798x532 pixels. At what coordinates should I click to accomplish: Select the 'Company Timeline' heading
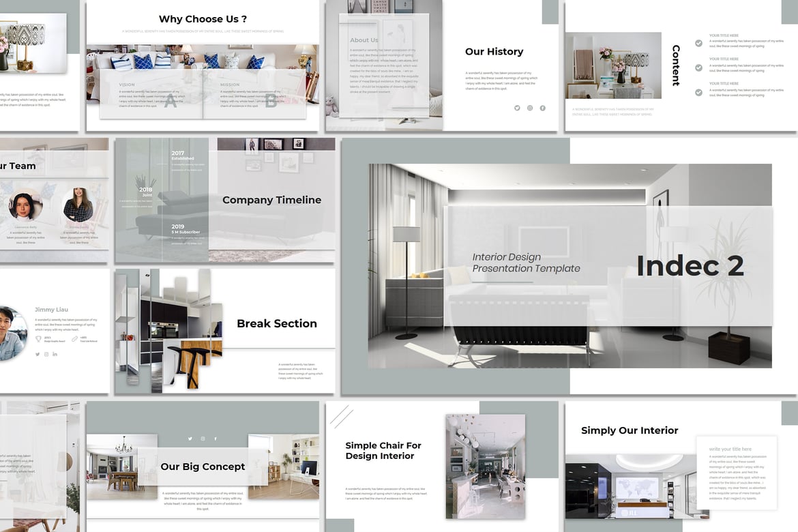pos(271,200)
